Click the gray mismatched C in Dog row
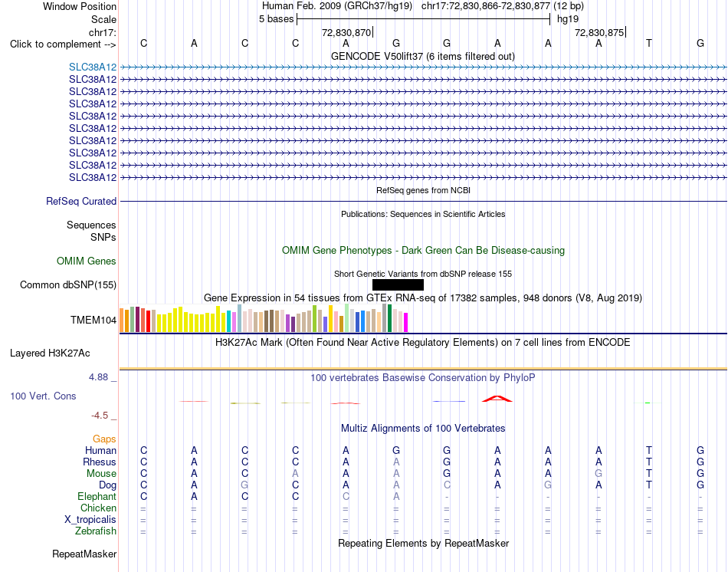This screenshot has height=572, width=728. tap(447, 485)
